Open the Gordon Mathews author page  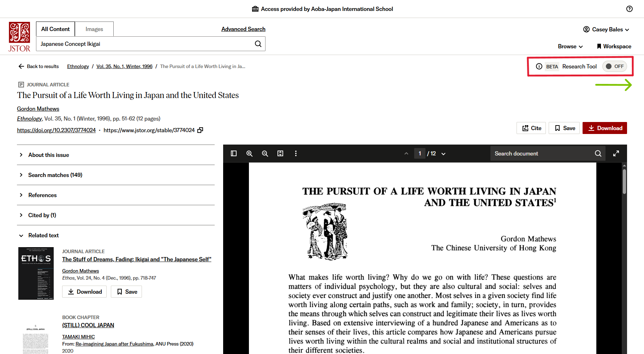(x=38, y=109)
